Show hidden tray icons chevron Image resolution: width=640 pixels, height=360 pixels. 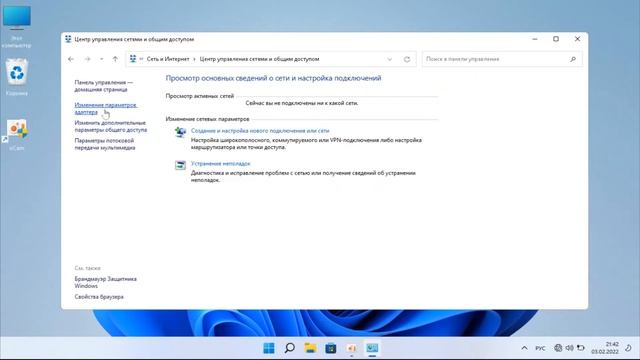pos(524,348)
